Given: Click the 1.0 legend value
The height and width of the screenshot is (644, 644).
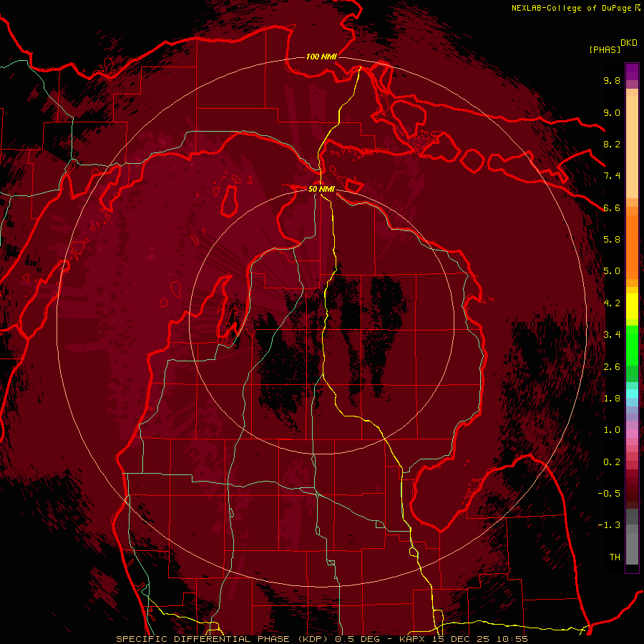Looking at the screenshot, I should (x=612, y=430).
